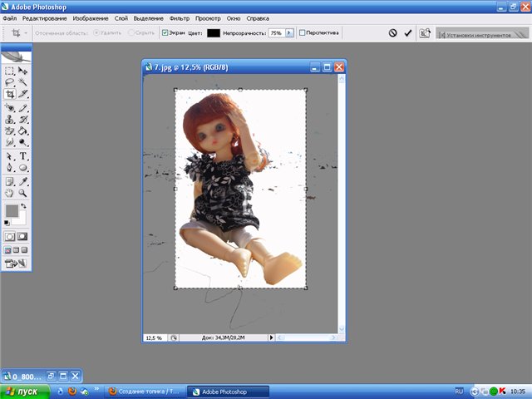Viewport: 532px width, 399px height.
Task: Click the Пуск start button
Action: tap(22, 391)
